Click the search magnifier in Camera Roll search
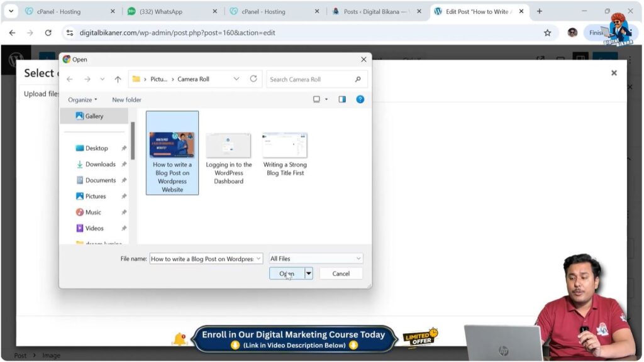 point(358,79)
